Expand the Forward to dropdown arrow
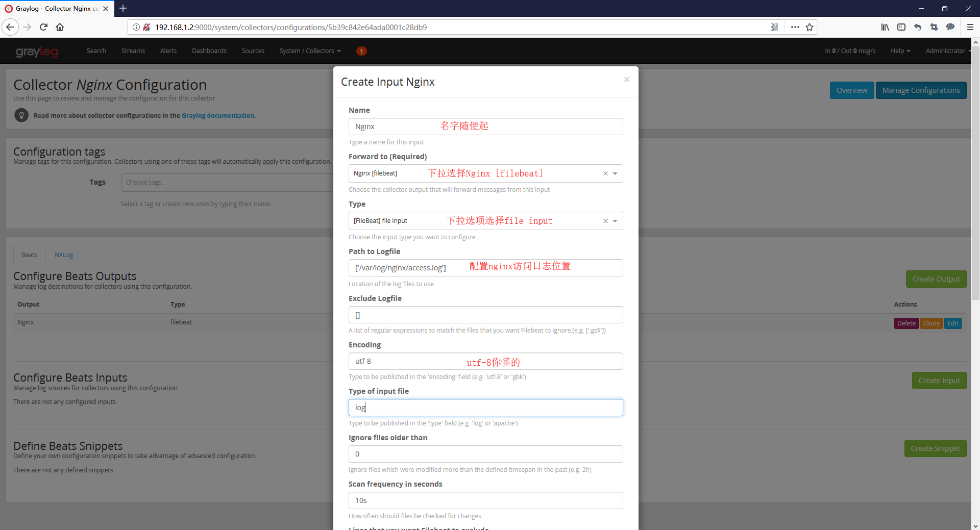Image resolution: width=980 pixels, height=530 pixels. click(616, 173)
